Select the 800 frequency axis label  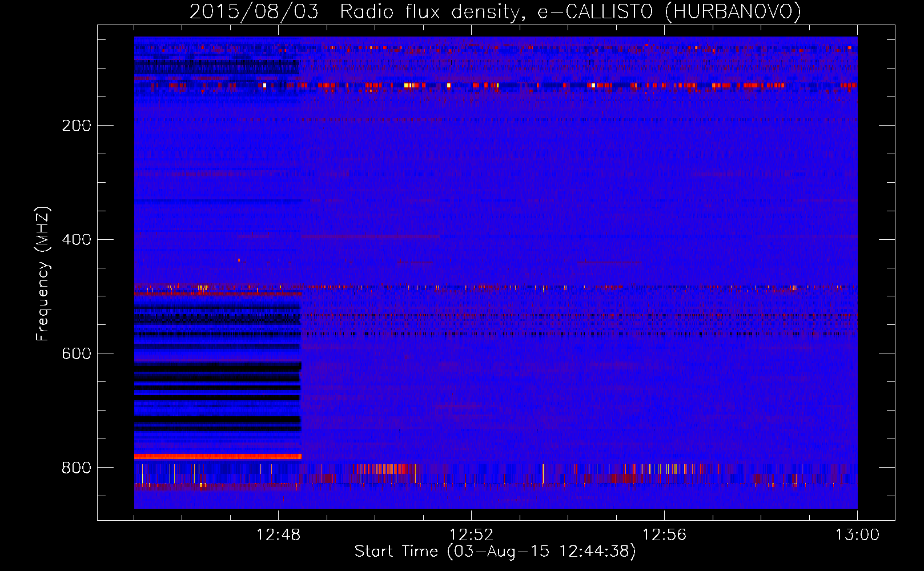(x=77, y=468)
